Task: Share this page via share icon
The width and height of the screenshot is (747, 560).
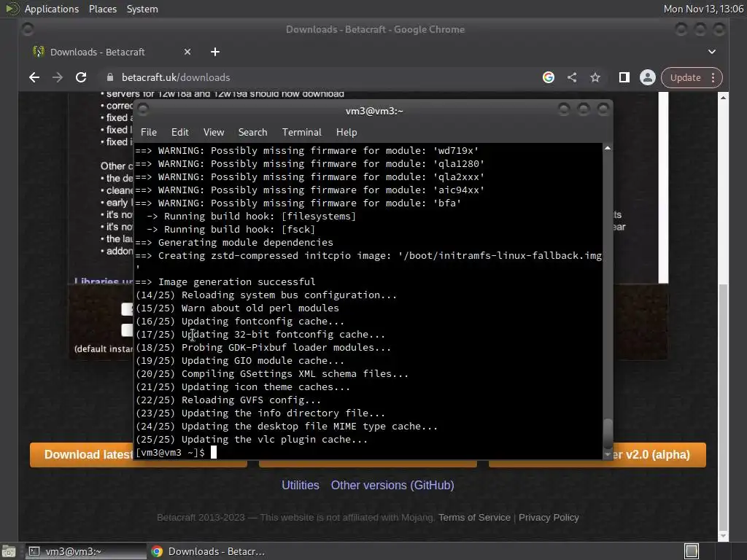Action: (572, 77)
